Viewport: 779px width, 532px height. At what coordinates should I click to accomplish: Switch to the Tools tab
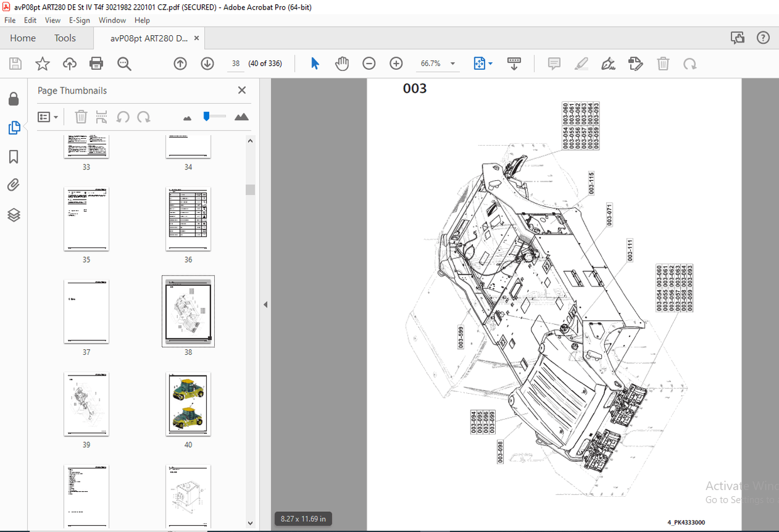tap(65, 38)
